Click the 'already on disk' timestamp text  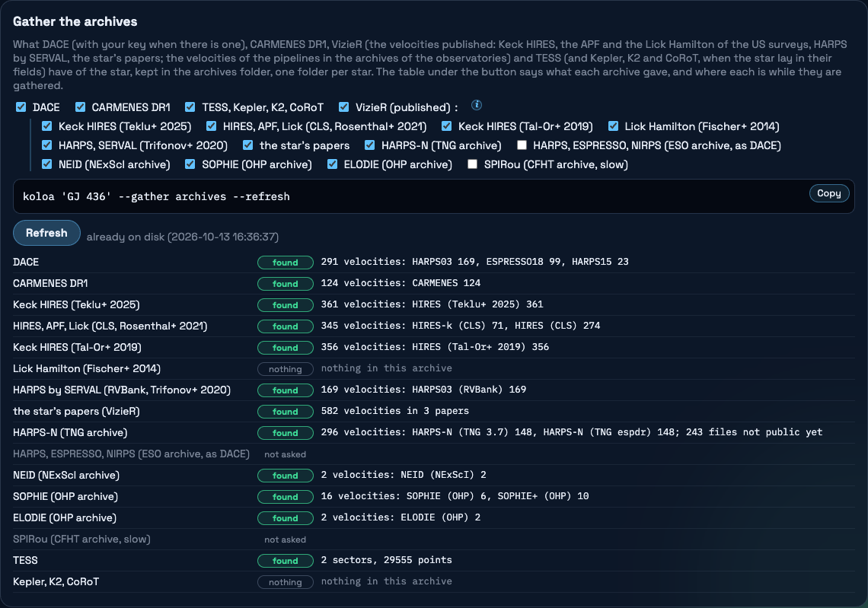(x=183, y=237)
